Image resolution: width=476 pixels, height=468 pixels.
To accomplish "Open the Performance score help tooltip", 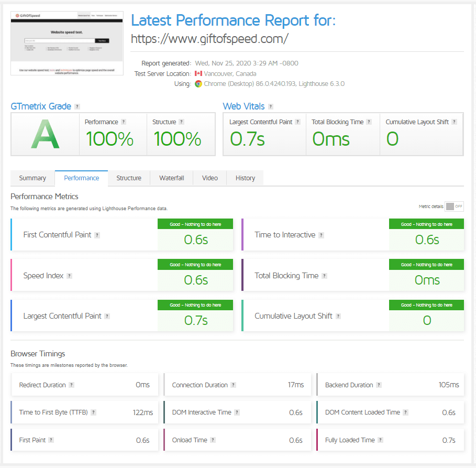I will point(124,122).
